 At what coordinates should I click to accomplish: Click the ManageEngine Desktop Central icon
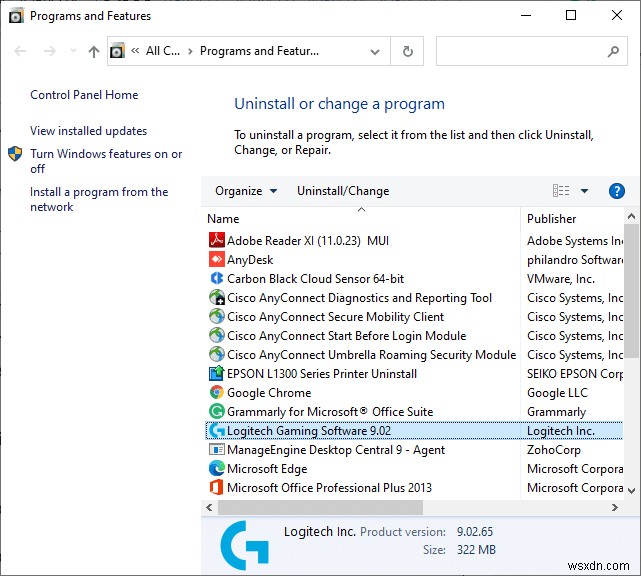pos(216,449)
